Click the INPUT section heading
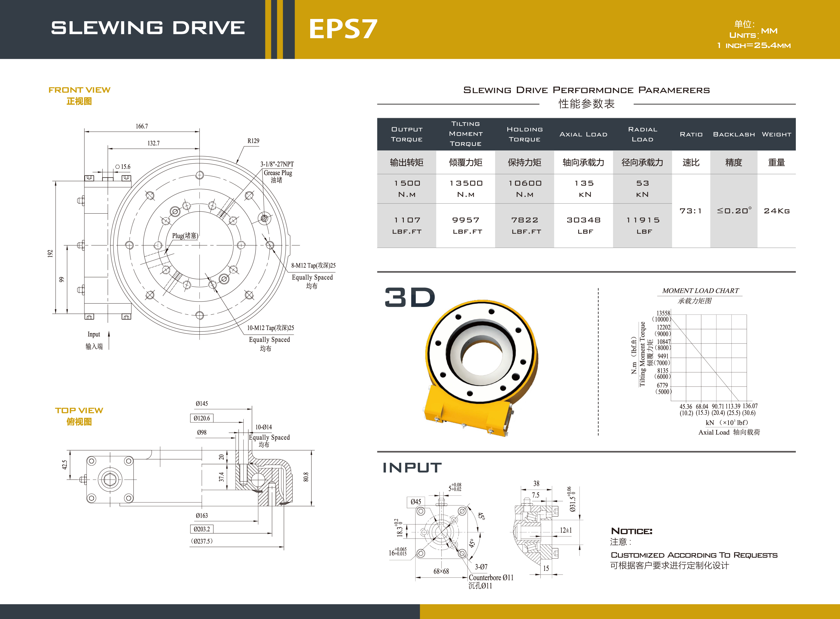The height and width of the screenshot is (619, 840). pyautogui.click(x=412, y=468)
